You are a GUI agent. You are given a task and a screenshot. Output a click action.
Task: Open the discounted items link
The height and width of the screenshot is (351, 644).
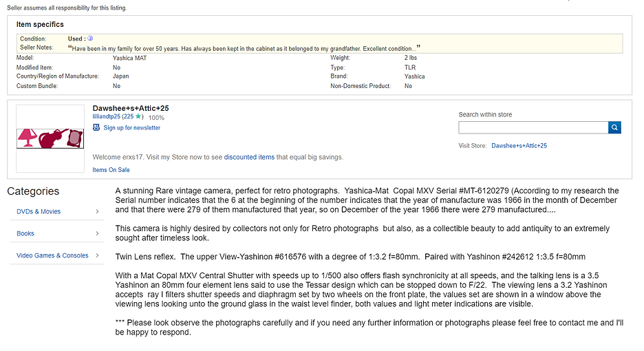pos(249,157)
